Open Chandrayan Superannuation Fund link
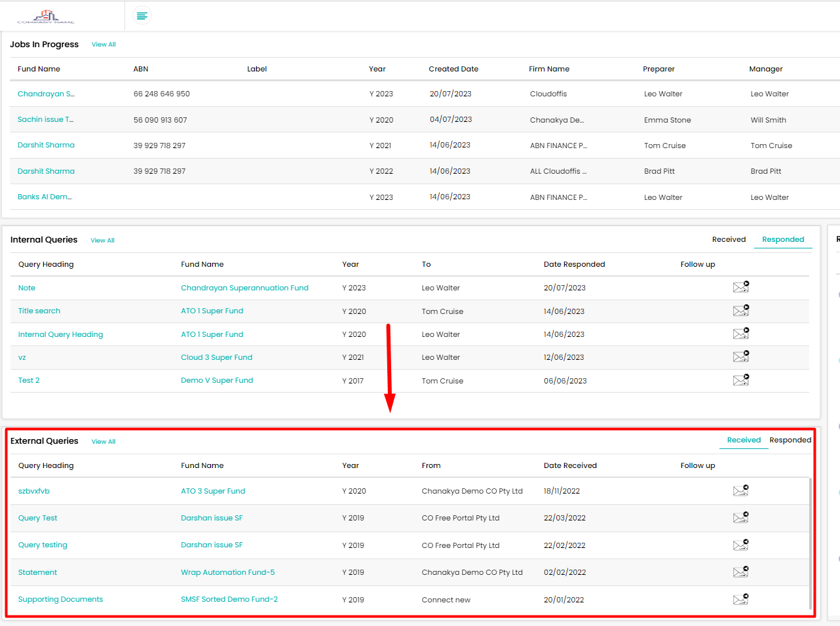The image size is (840, 626). click(244, 288)
